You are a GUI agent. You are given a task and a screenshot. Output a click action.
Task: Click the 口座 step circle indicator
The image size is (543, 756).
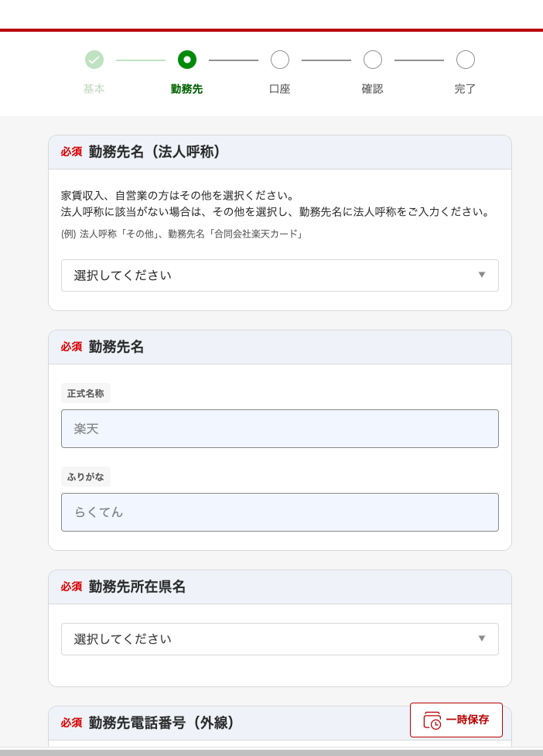pos(280,60)
